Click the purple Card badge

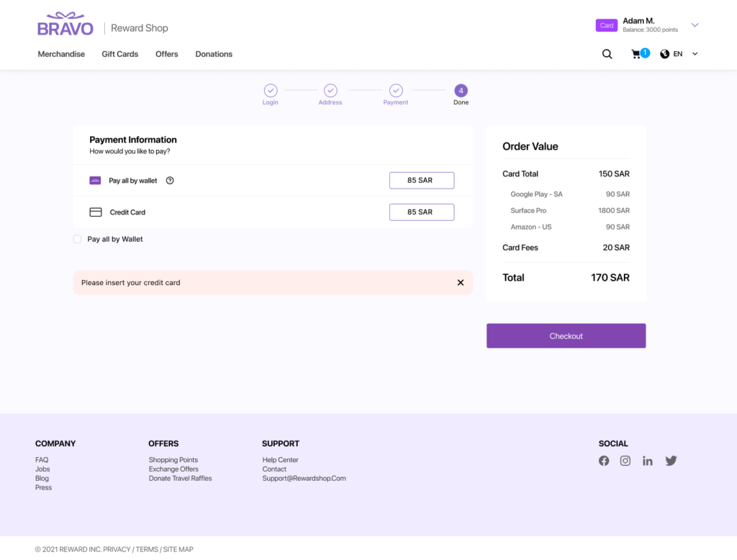coord(607,25)
